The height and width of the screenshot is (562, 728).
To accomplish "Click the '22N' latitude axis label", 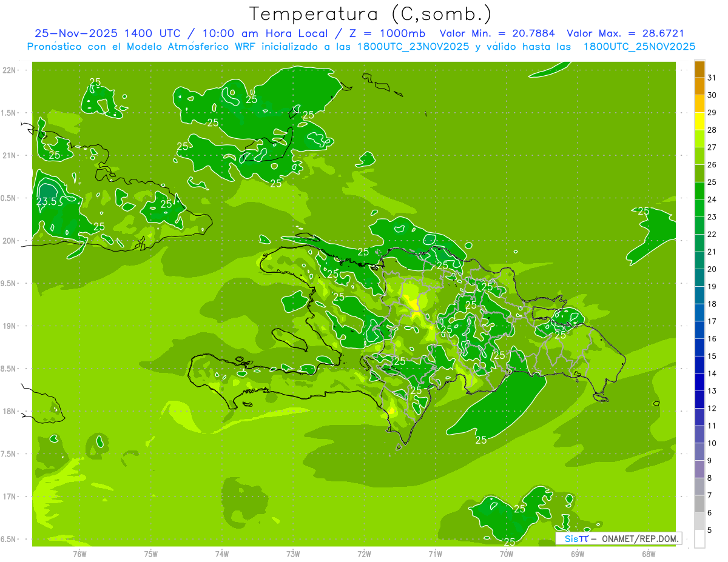I will [x=10, y=70].
